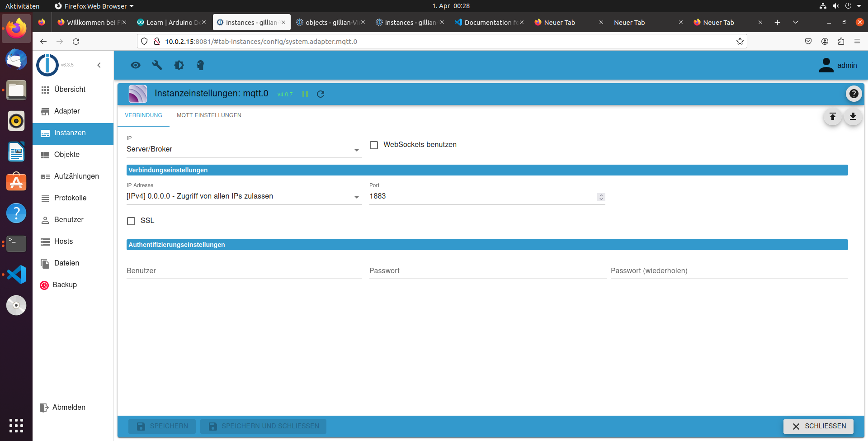Open Hosts page
This screenshot has width=868, height=441.
[x=73, y=242]
